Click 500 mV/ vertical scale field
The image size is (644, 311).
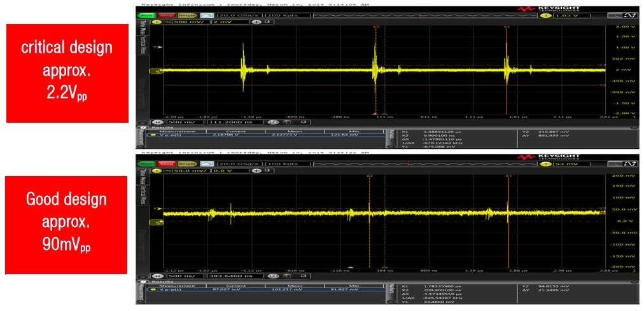click(x=190, y=22)
